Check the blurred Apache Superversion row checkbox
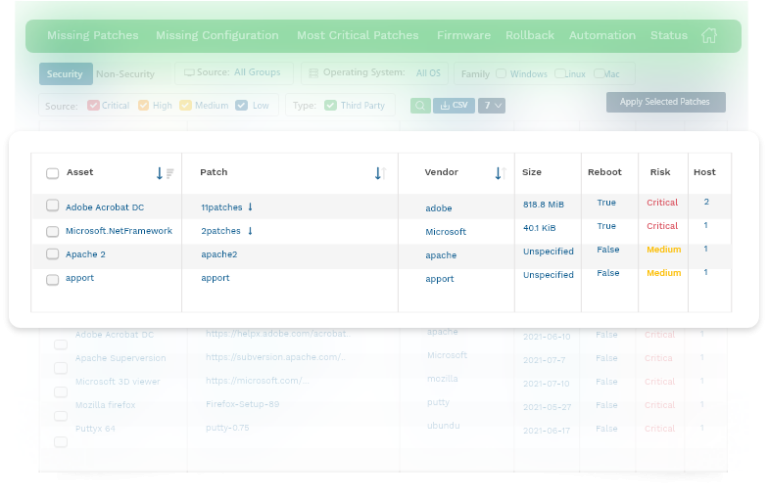 pos(61,368)
